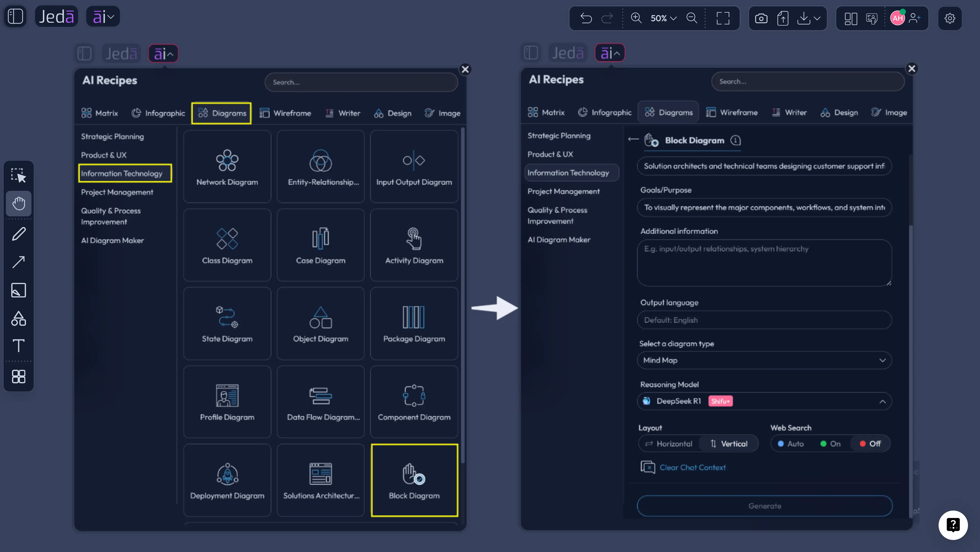Open the Infographic tab in left panel
This screenshot has height=552, width=980.
tap(158, 113)
